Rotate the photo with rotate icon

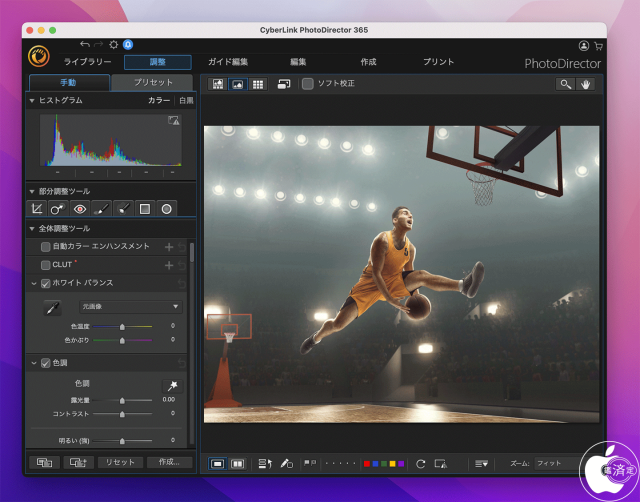[x=420, y=464]
